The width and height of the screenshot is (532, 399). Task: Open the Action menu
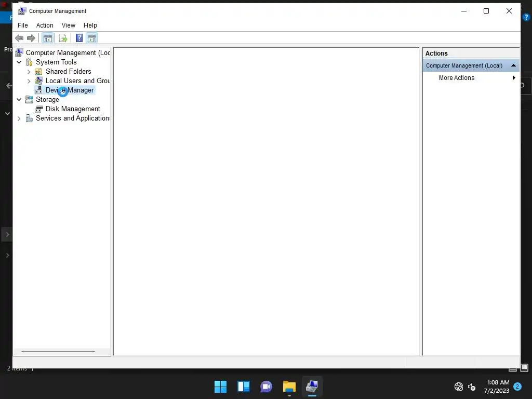click(x=45, y=25)
